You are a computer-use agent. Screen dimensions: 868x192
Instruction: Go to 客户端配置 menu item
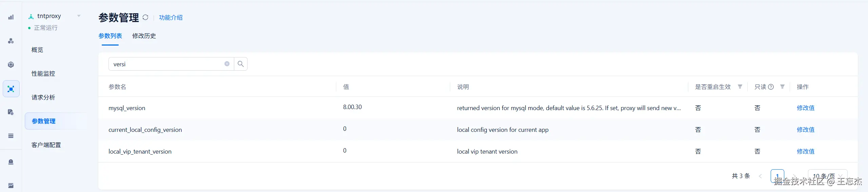pos(46,145)
